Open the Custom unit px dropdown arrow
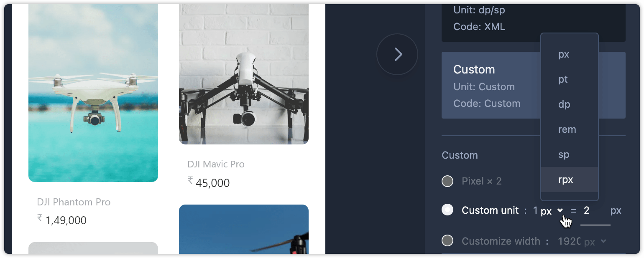The height and width of the screenshot is (258, 644). click(x=560, y=211)
